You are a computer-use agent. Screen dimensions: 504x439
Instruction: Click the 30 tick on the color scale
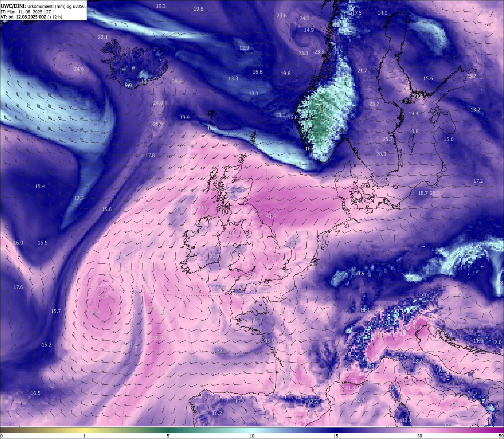(420, 436)
